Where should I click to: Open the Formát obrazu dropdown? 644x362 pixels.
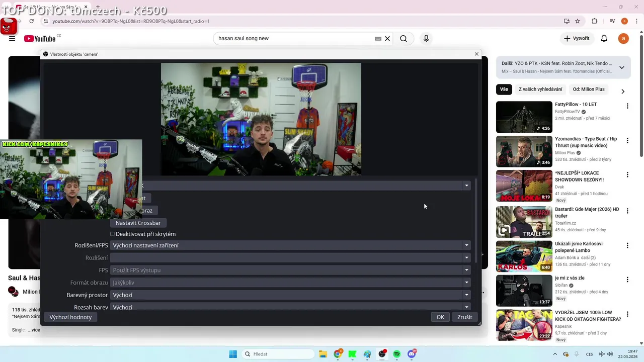tap(290, 283)
